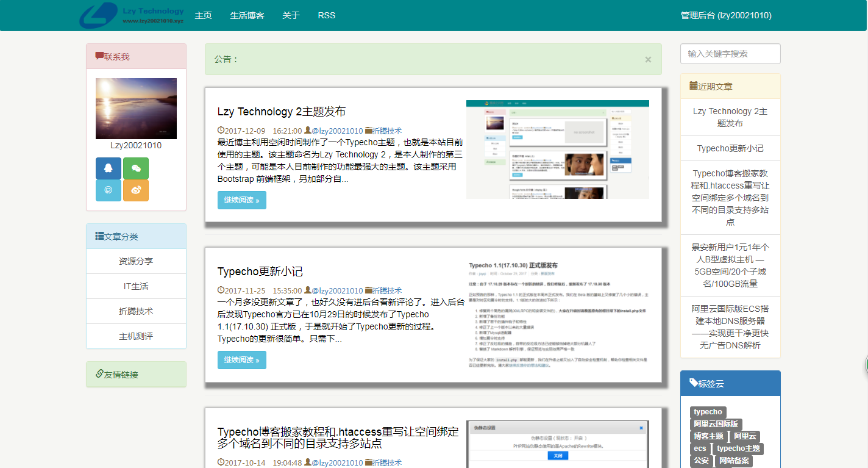Open thumbnail of Lzy Technology 2主题发布 post
Screen dimensions: 868x468
click(x=558, y=149)
